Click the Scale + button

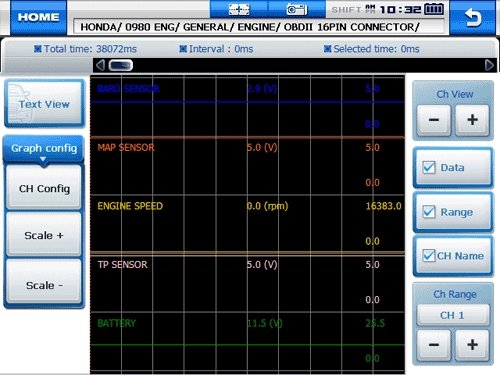[44, 235]
